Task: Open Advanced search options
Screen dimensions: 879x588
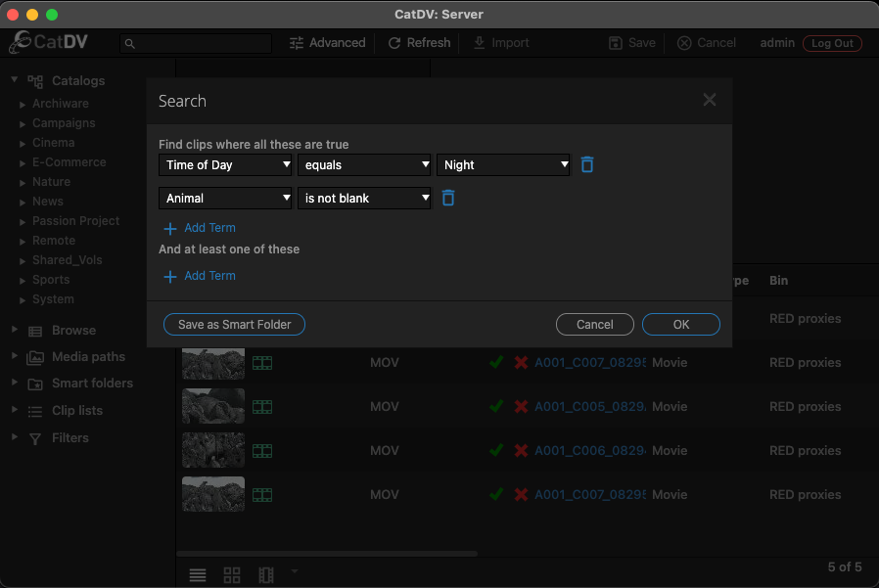Action: [327, 43]
